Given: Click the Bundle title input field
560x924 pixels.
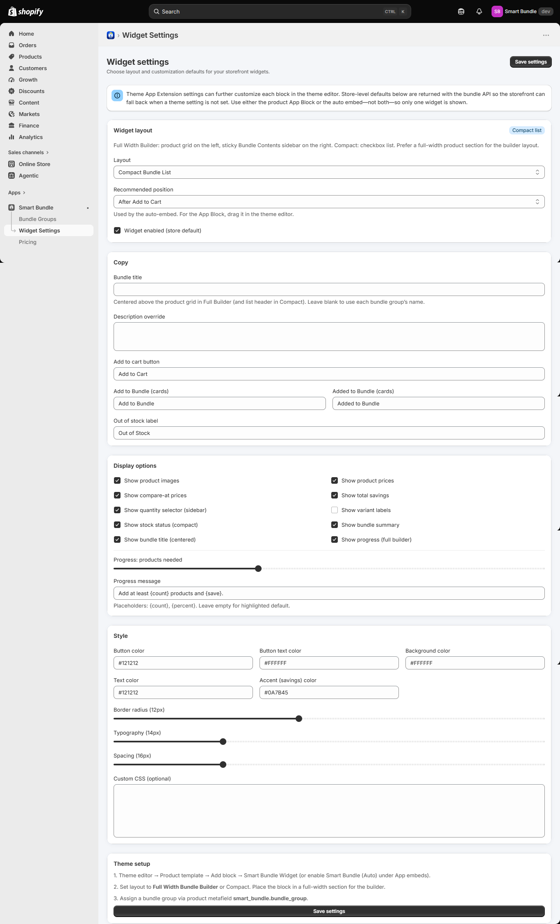Looking at the screenshot, I should point(329,289).
